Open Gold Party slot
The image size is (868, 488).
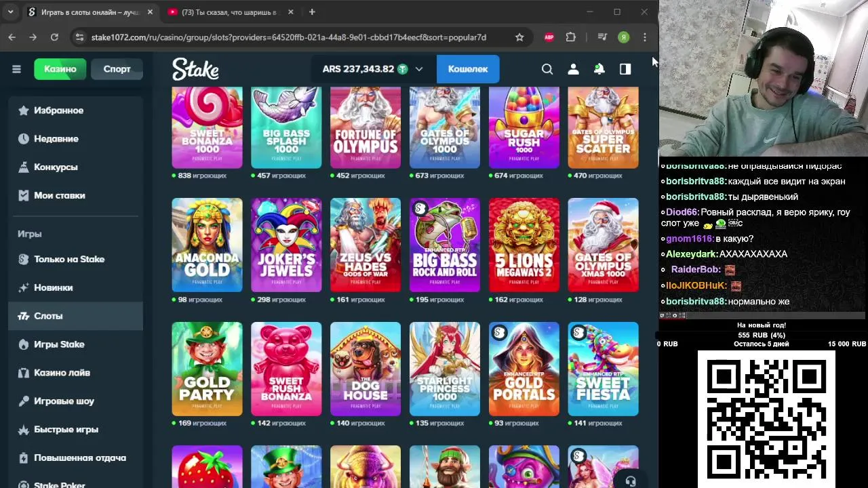coord(207,369)
